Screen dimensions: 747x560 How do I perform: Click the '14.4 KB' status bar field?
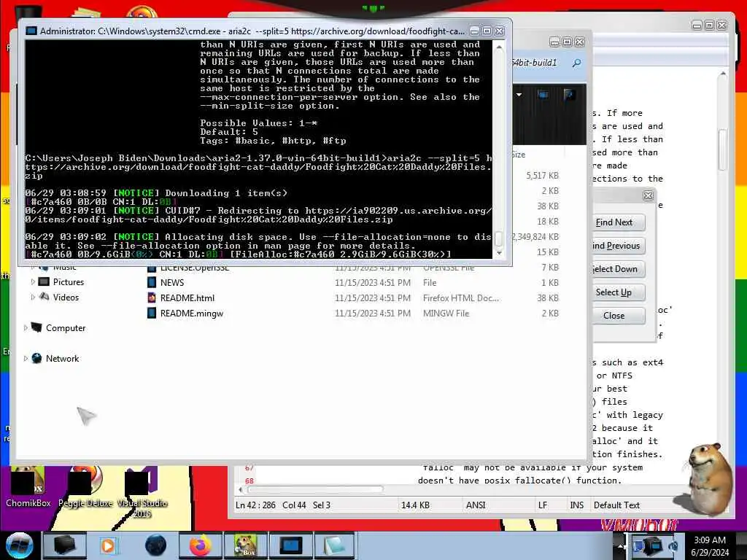(x=415, y=505)
